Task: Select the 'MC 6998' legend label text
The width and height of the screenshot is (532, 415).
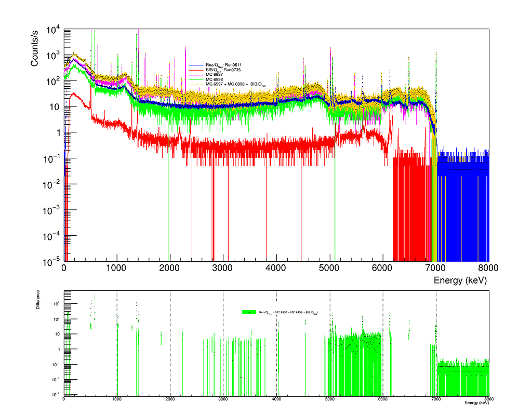Action: coord(215,79)
